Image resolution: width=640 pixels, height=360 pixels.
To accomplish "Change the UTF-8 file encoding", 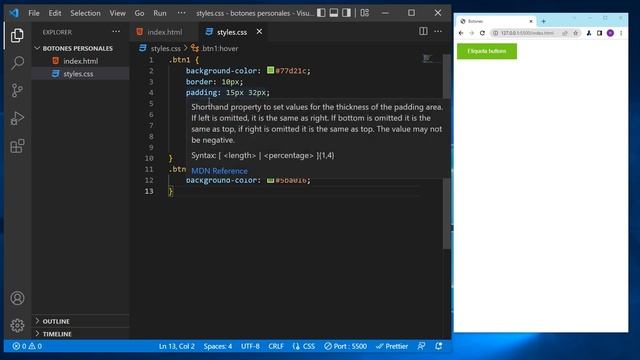I will [250, 346].
